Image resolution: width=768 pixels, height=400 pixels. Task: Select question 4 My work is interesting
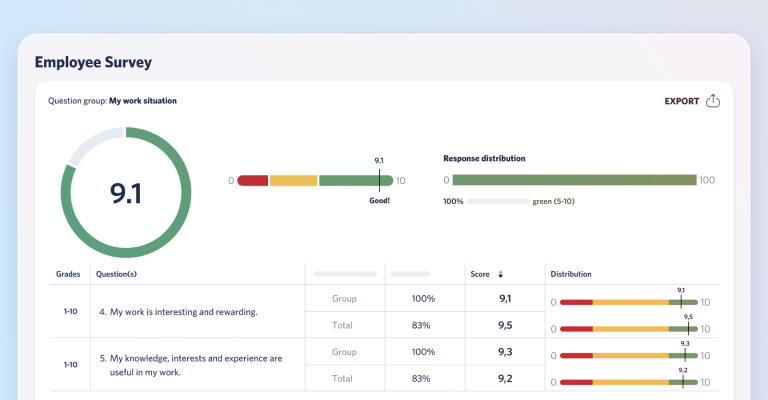click(x=178, y=312)
